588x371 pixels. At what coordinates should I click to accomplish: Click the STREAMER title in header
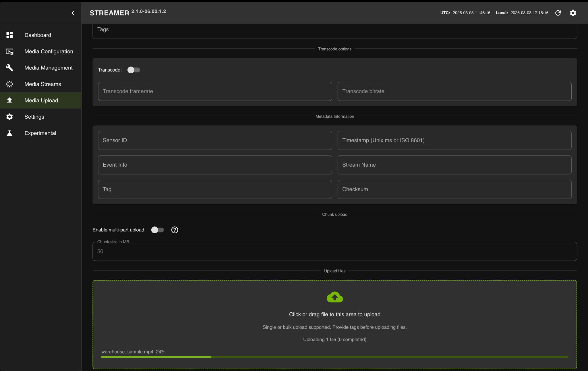(109, 13)
